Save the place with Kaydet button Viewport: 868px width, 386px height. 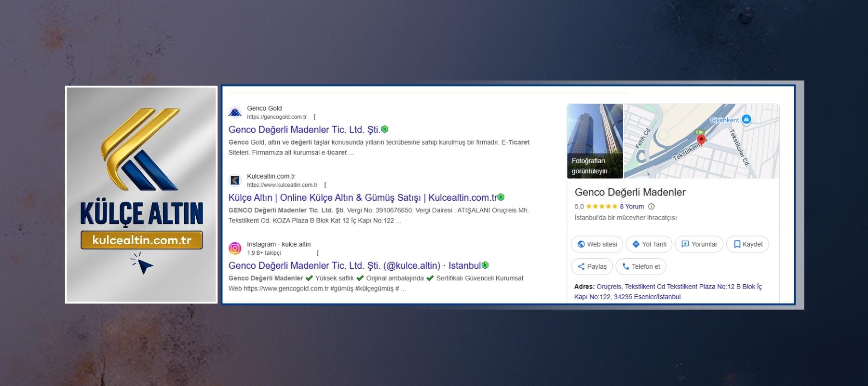pos(747,244)
